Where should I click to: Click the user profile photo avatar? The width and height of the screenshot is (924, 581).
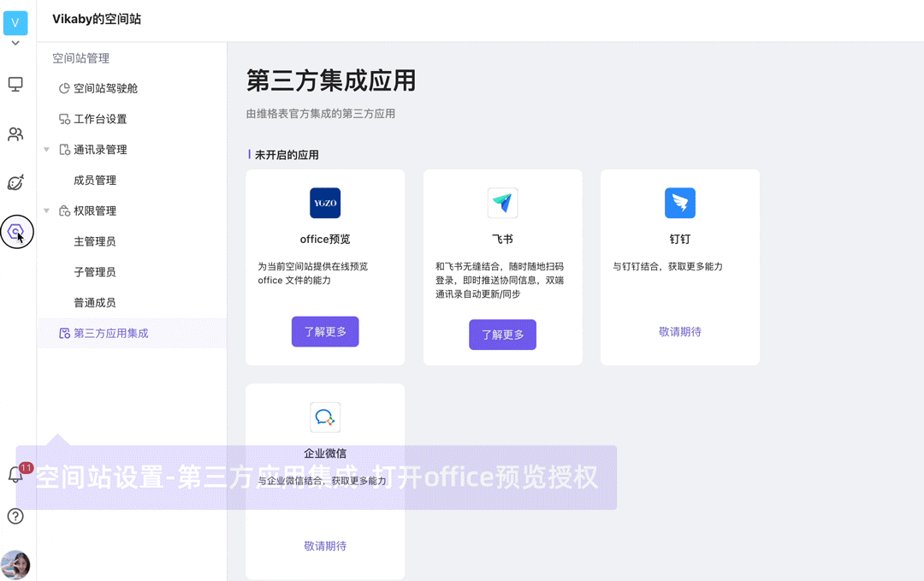[15, 565]
